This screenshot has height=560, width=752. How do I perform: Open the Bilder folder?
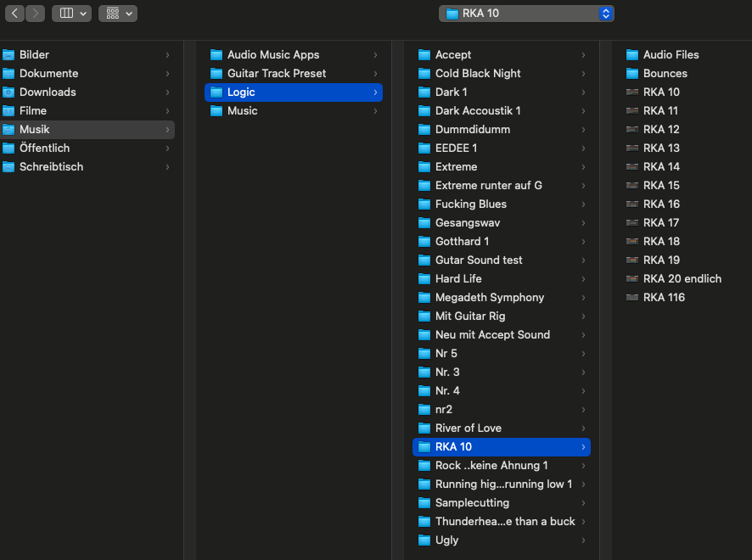[34, 54]
